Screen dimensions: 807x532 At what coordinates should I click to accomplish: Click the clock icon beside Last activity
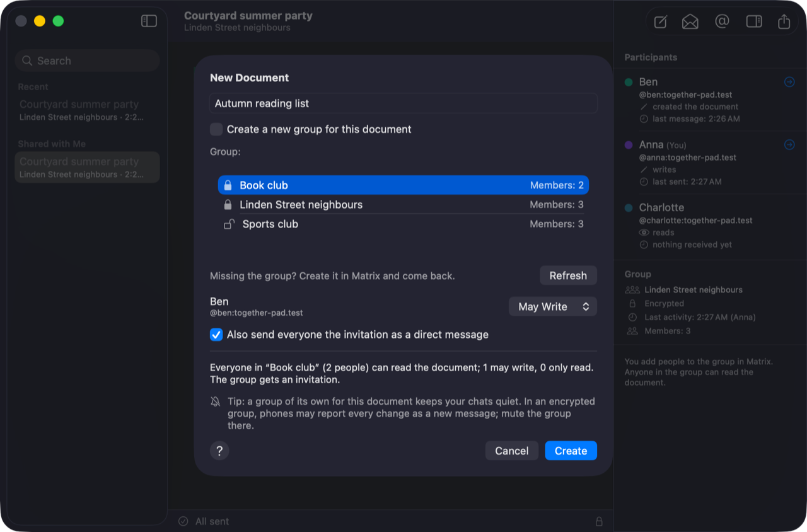point(632,317)
